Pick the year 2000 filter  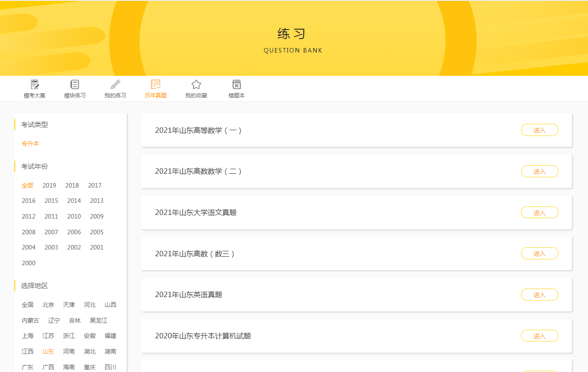(x=29, y=263)
